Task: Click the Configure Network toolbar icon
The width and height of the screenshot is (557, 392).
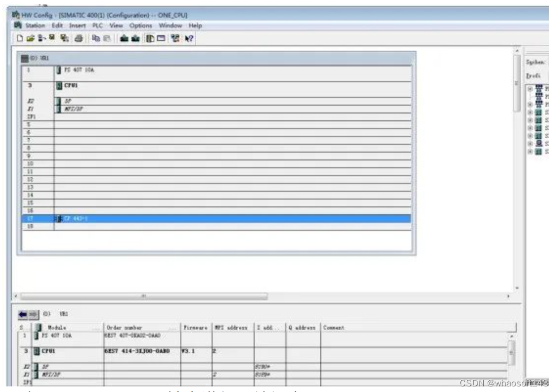Action: tap(175, 38)
